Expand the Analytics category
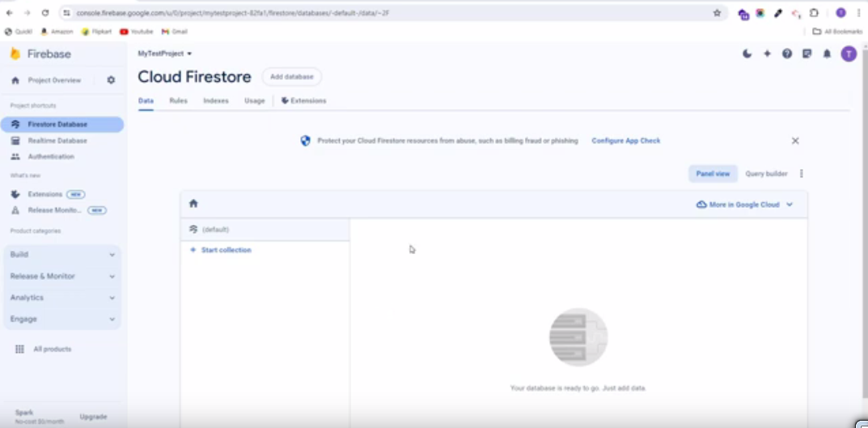This screenshot has width=868, height=428. click(x=62, y=298)
